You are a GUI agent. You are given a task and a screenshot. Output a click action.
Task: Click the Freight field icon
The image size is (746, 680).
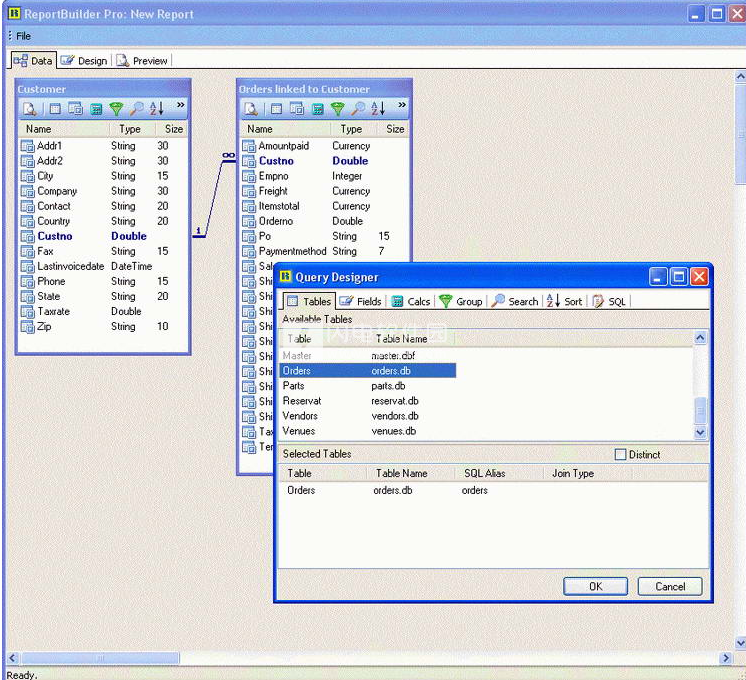(x=249, y=191)
